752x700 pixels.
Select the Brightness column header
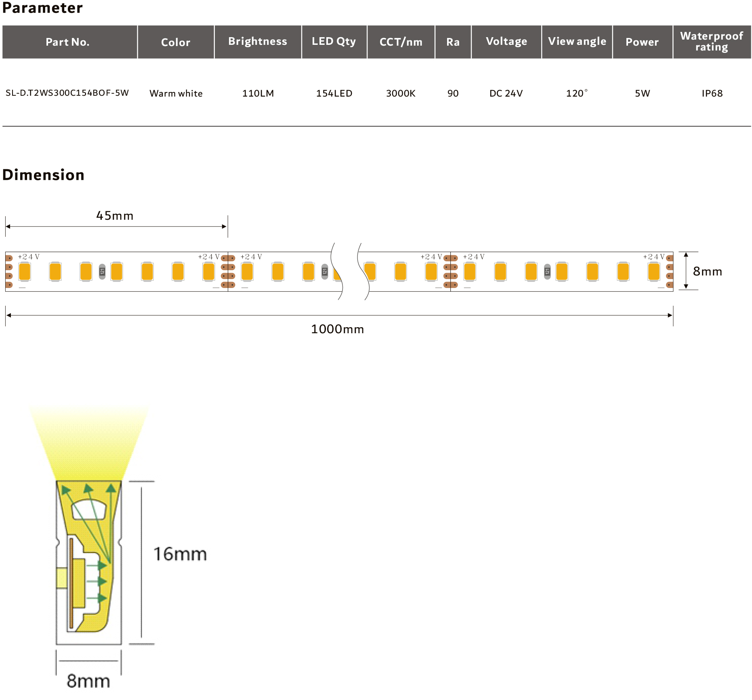[257, 41]
